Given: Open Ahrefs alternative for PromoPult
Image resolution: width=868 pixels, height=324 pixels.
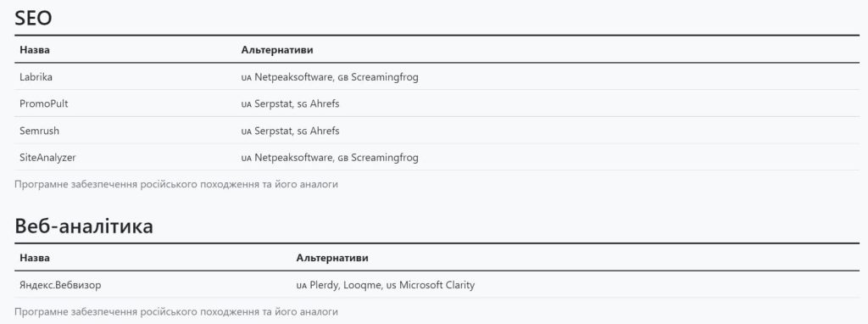Looking at the screenshot, I should click(325, 103).
